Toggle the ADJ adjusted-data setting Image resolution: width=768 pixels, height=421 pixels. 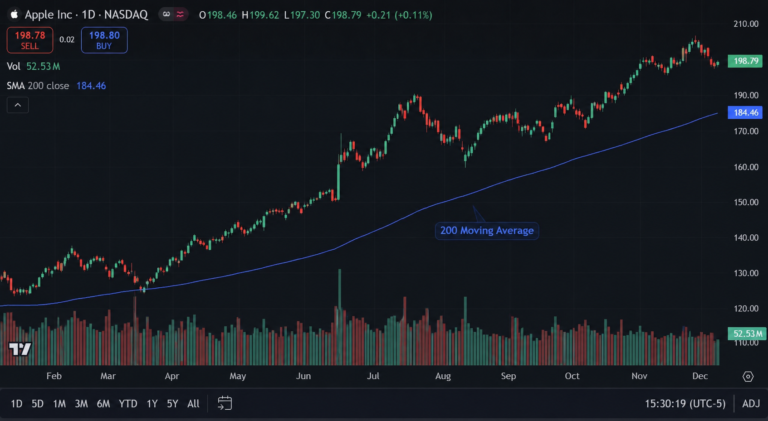[751, 404]
